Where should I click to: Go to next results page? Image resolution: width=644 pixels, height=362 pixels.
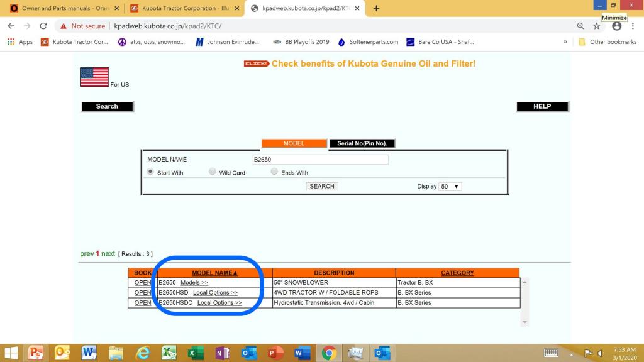pyautogui.click(x=108, y=254)
